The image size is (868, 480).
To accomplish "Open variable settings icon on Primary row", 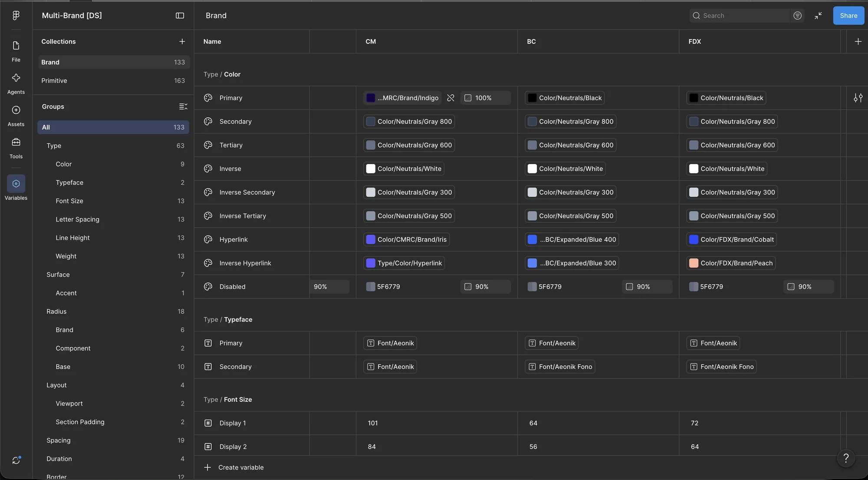I will (x=858, y=98).
